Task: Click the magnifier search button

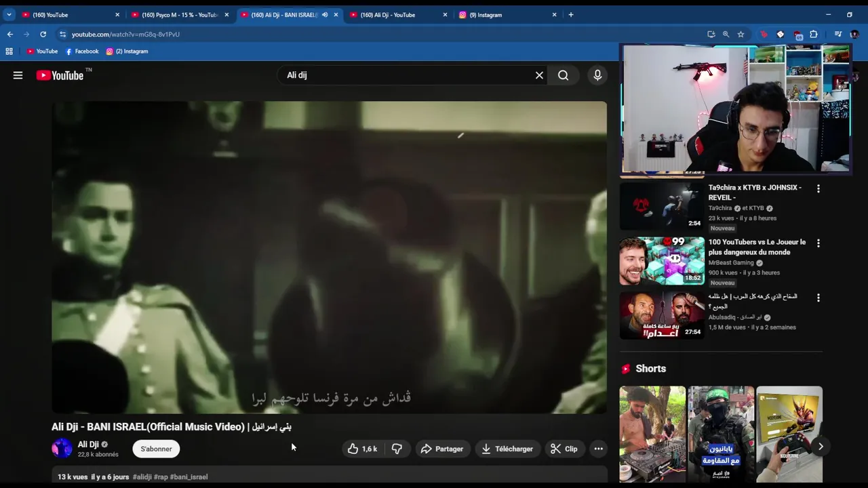Action: coord(563,75)
